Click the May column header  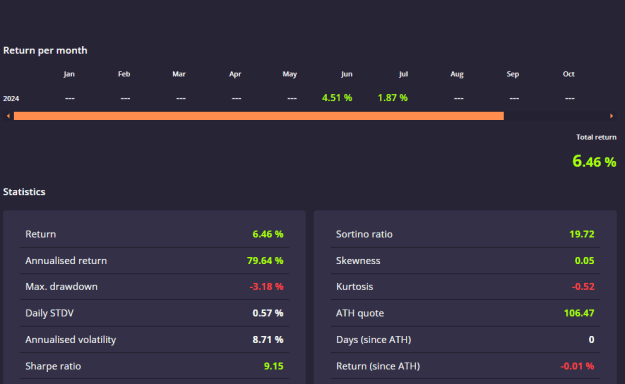pyautogui.click(x=290, y=74)
